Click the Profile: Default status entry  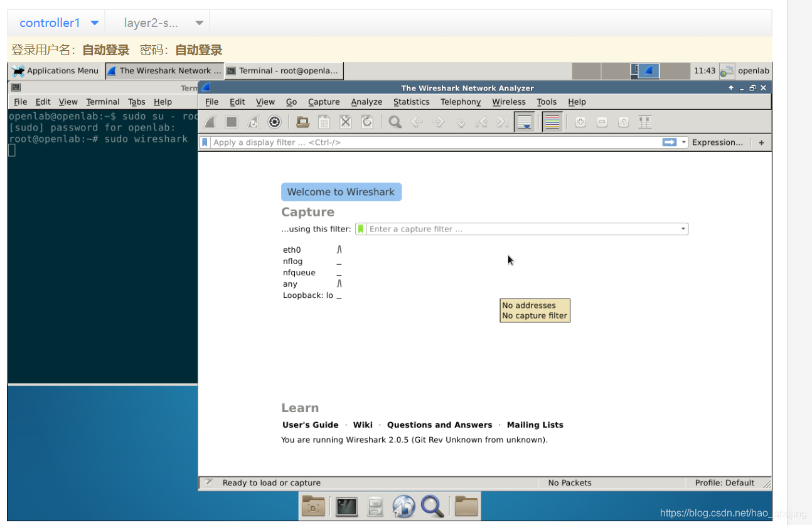tap(725, 483)
